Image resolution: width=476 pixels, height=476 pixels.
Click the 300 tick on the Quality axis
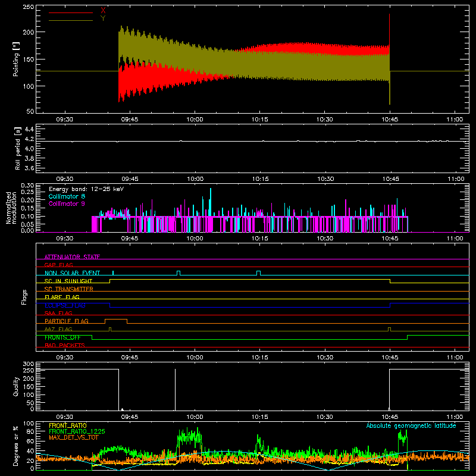29,364
